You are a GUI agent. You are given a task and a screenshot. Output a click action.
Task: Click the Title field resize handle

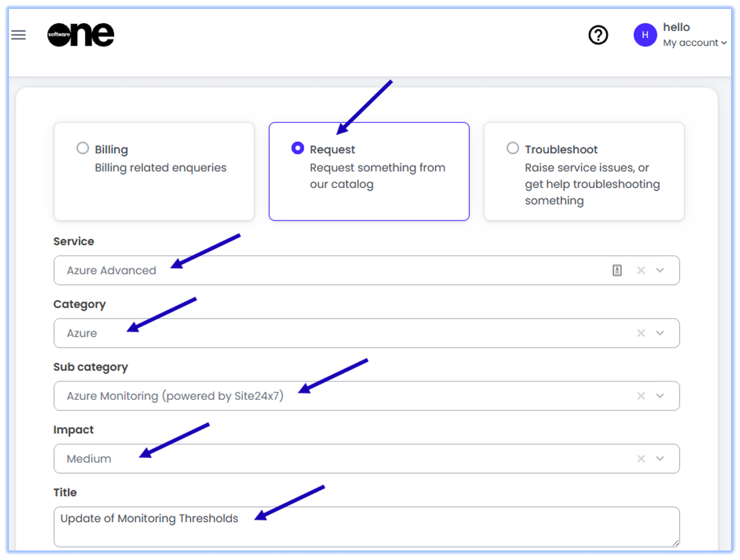point(675,543)
